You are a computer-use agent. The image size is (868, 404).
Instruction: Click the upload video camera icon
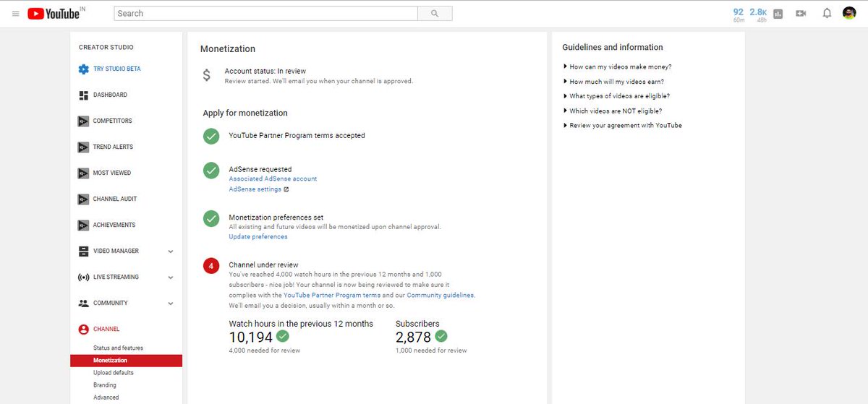(x=801, y=14)
